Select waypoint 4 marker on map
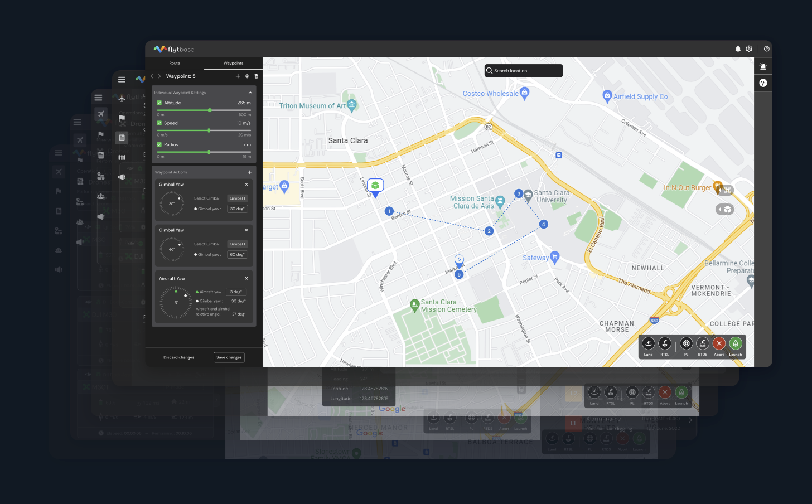Image resolution: width=812 pixels, height=504 pixels. point(543,224)
